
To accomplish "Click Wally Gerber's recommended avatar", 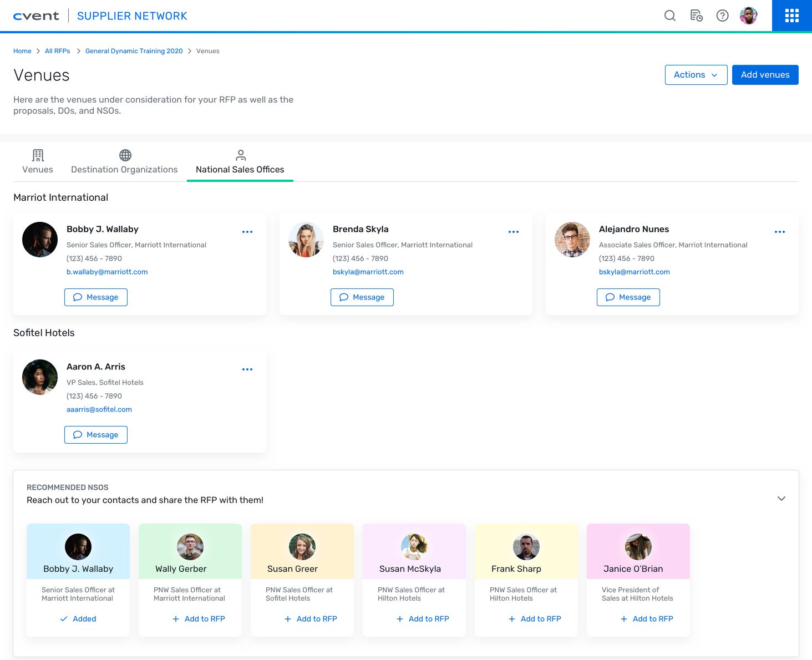I will (190, 547).
